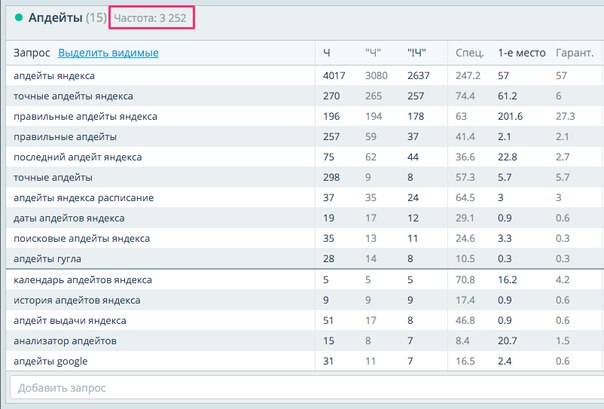Focus the Добавить запрос input field
This screenshot has width=604, height=409.
(x=306, y=388)
